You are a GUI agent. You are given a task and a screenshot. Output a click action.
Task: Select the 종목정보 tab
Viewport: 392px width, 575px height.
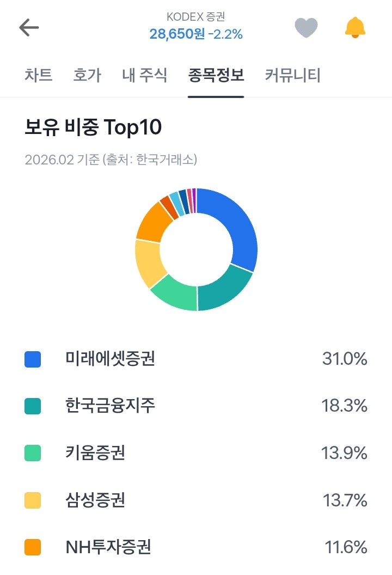[216, 75]
